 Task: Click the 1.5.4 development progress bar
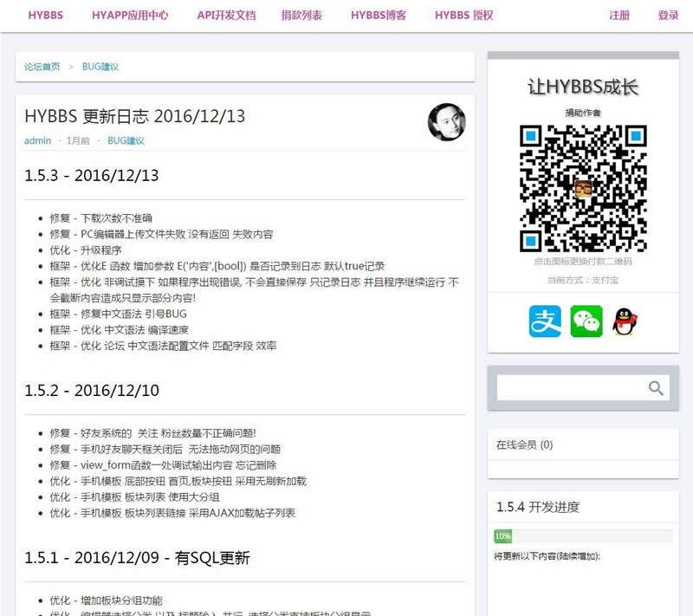[x=583, y=536]
